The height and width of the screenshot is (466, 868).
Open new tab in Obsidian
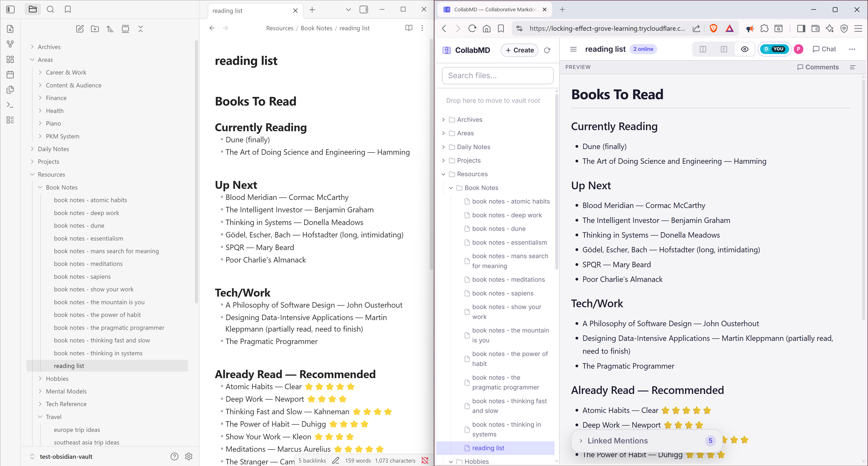point(312,10)
